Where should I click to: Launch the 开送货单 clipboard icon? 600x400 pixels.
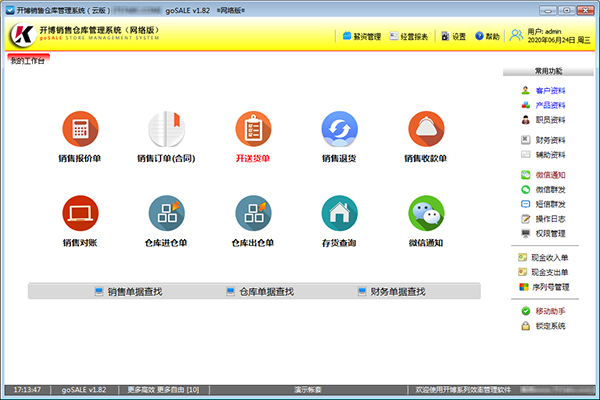pos(253,129)
